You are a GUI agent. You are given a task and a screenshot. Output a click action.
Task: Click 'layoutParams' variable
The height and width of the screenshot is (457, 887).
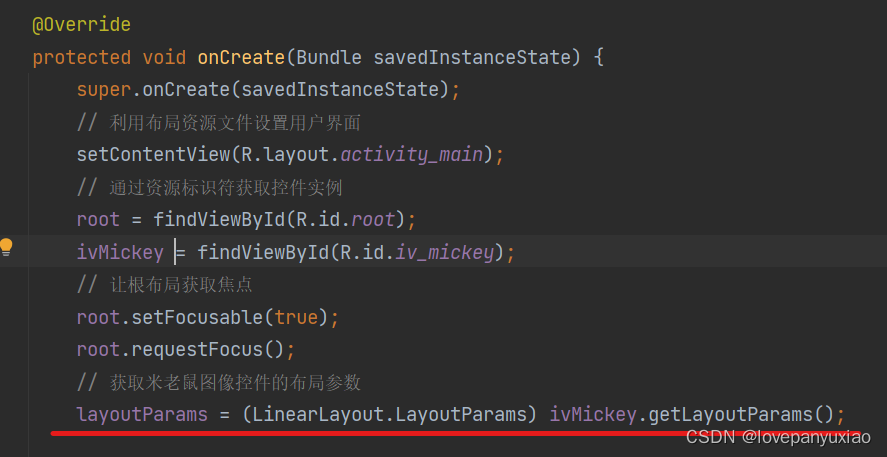(142, 415)
